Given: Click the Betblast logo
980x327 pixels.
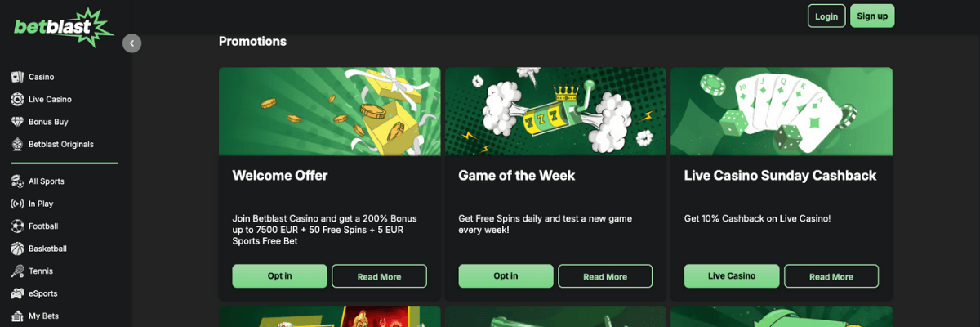Looking at the screenshot, I should 63,25.
